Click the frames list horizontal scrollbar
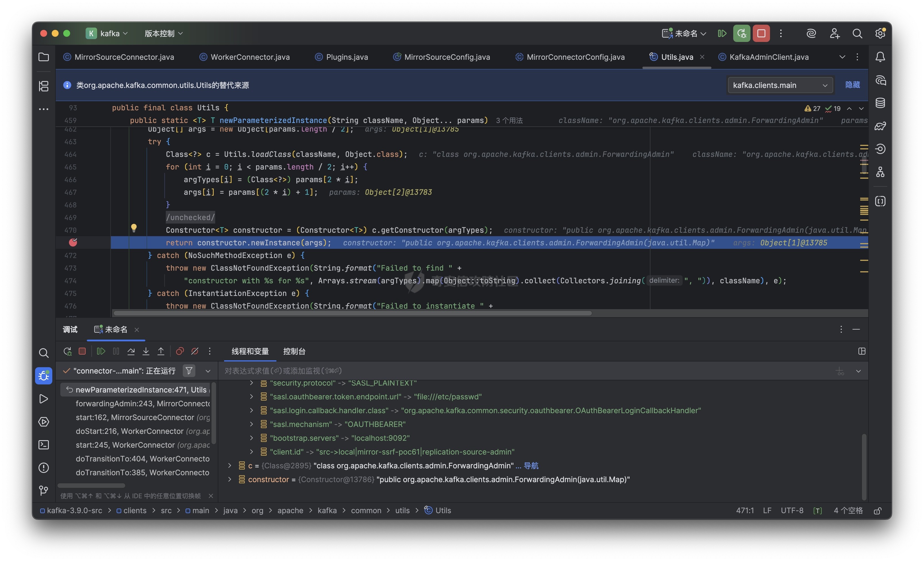924x562 pixels. (x=91, y=486)
